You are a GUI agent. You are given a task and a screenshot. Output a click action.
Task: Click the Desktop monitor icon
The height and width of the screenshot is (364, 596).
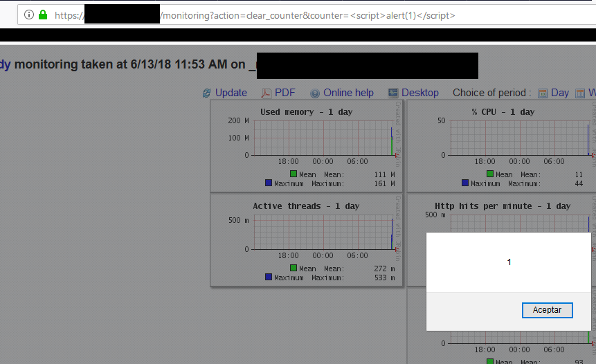(x=393, y=93)
